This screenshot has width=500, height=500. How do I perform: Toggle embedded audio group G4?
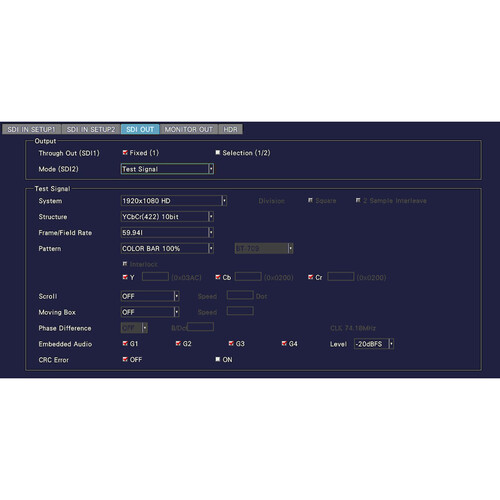[x=284, y=343]
